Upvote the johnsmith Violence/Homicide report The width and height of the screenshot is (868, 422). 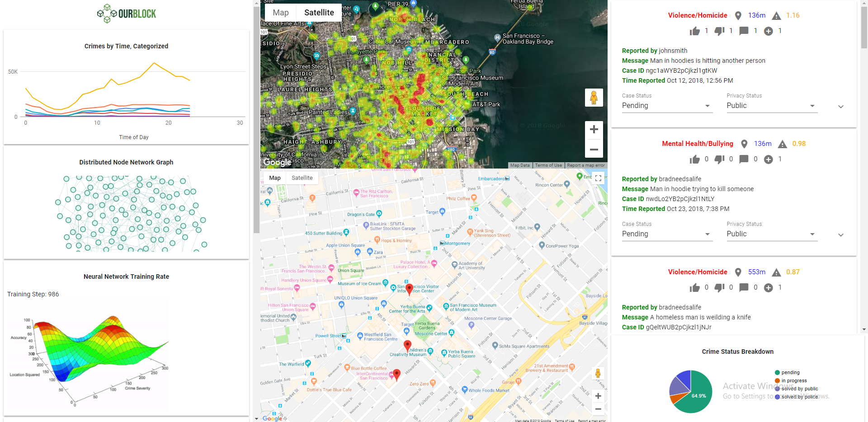click(x=695, y=31)
